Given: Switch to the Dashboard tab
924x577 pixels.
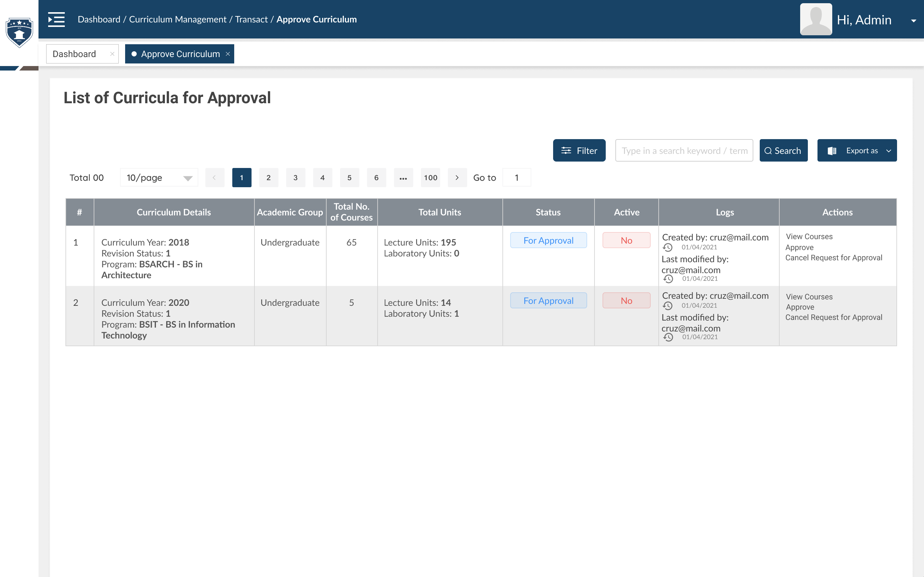Looking at the screenshot, I should coord(74,54).
